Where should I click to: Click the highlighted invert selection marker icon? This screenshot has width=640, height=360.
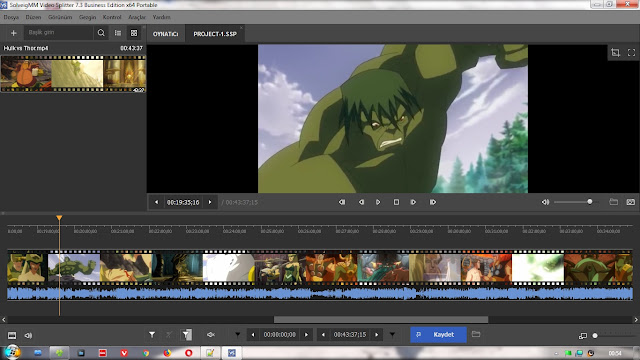click(186, 335)
